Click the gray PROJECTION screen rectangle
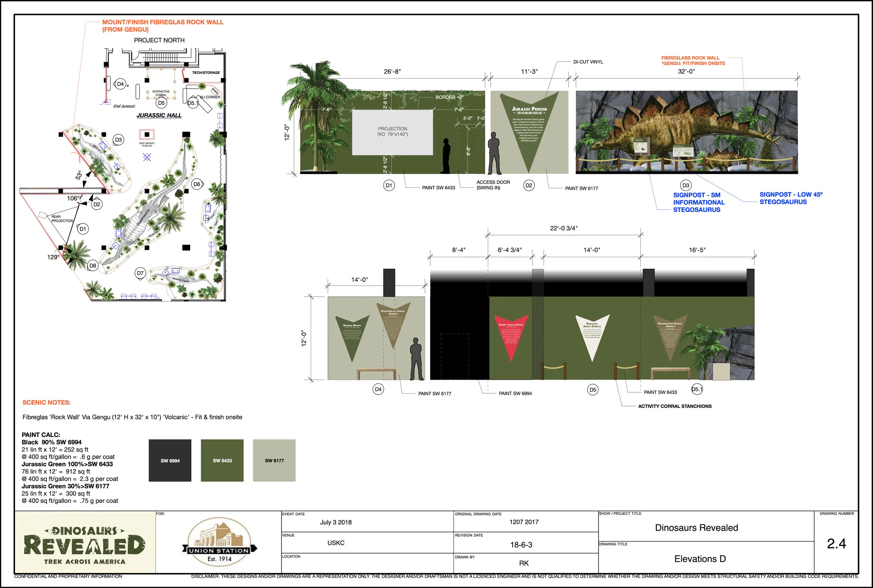The width and height of the screenshot is (873, 588). pyautogui.click(x=393, y=132)
